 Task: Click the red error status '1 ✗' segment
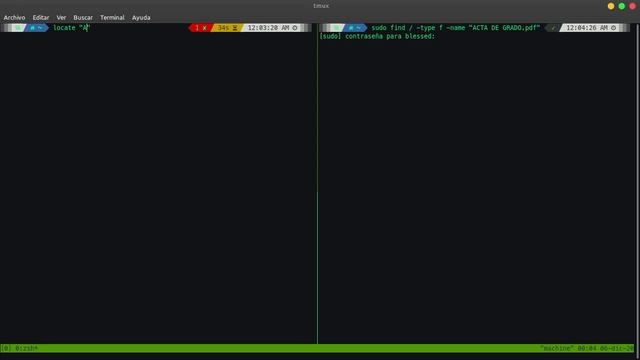(x=200, y=28)
